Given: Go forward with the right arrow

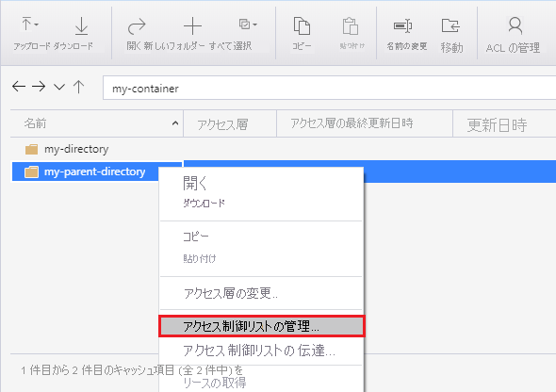Looking at the screenshot, I should click(39, 87).
